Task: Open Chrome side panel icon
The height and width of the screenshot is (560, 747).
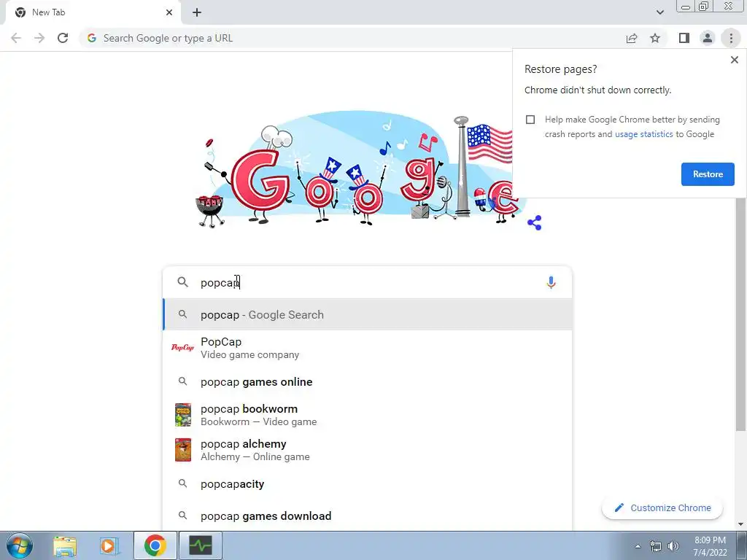Action: coord(684,38)
